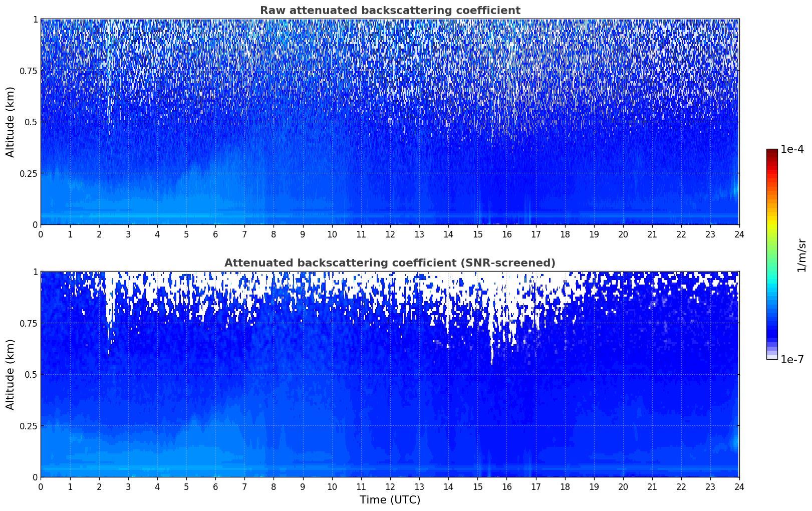Click the SNR-screened heatmap in the bottom plot
The width and height of the screenshot is (812, 511).
pyautogui.click(x=390, y=374)
